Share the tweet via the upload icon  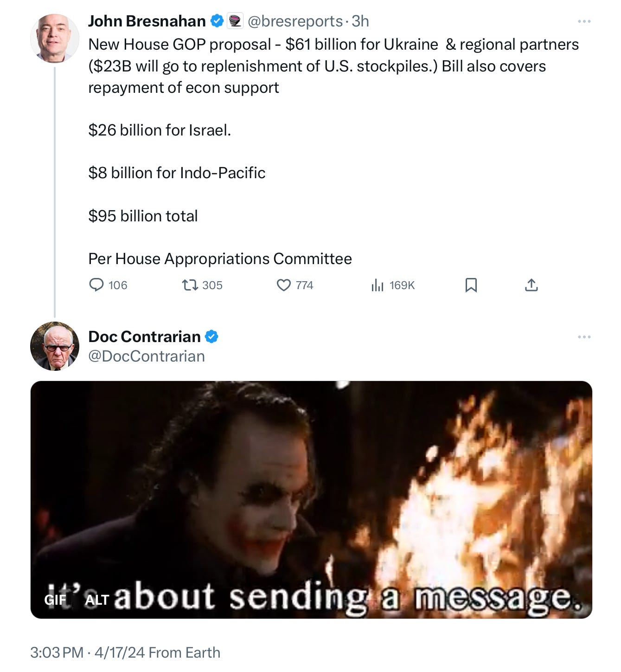(x=531, y=285)
